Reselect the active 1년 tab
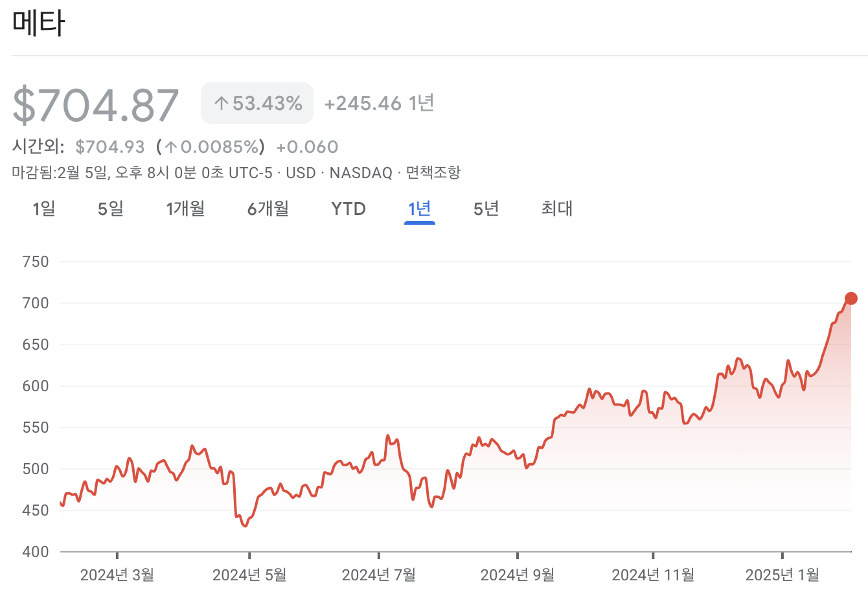 [419, 209]
